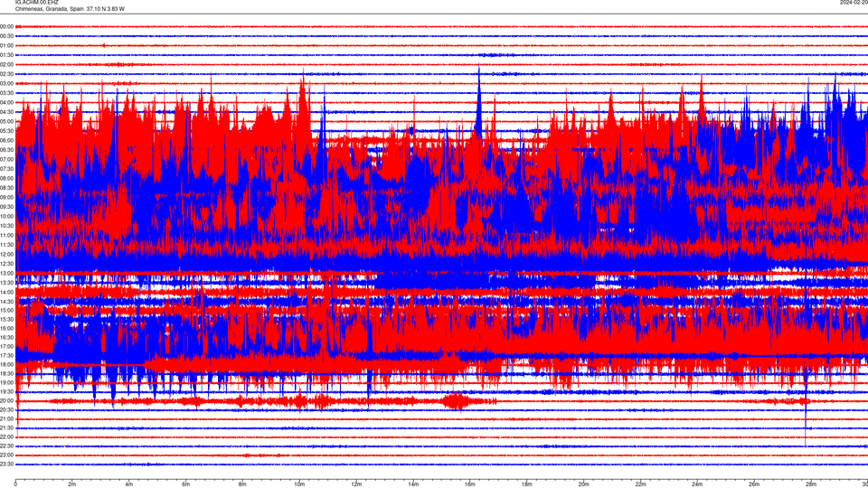Image resolution: width=868 pixels, height=488 pixels.
Task: Select the 23:30 trace time label
Action: 6,465
